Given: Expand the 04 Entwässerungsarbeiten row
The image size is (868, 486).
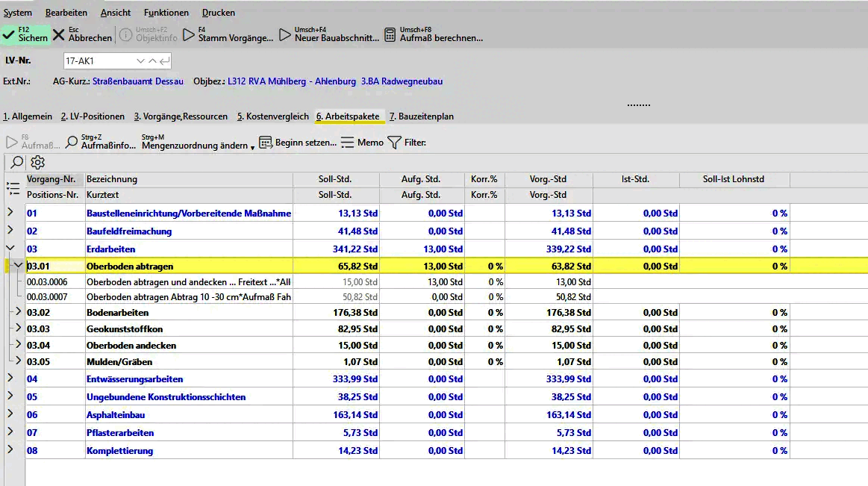Looking at the screenshot, I should click(x=10, y=378).
